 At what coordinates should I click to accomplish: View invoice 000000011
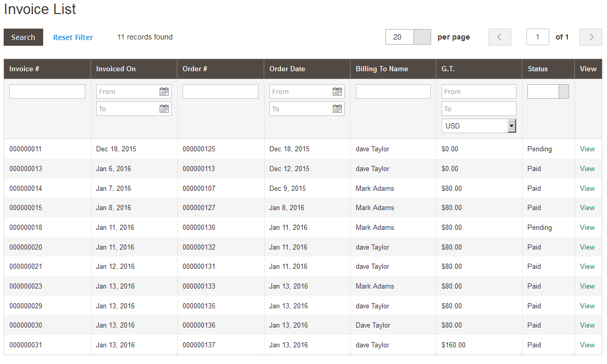(x=587, y=149)
